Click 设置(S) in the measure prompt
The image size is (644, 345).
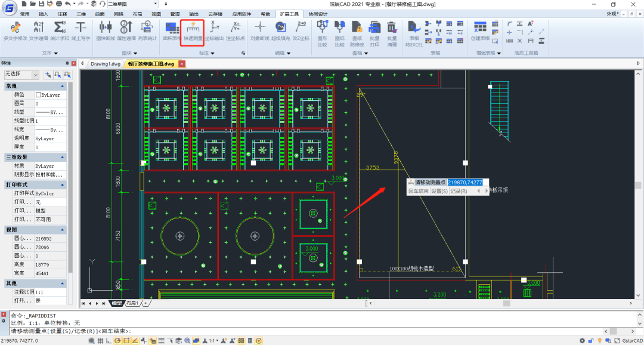tap(439, 191)
